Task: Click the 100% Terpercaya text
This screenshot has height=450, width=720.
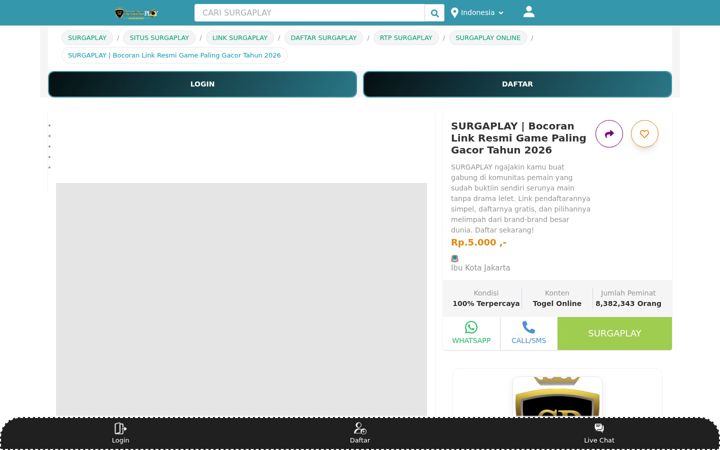Action: point(486,304)
